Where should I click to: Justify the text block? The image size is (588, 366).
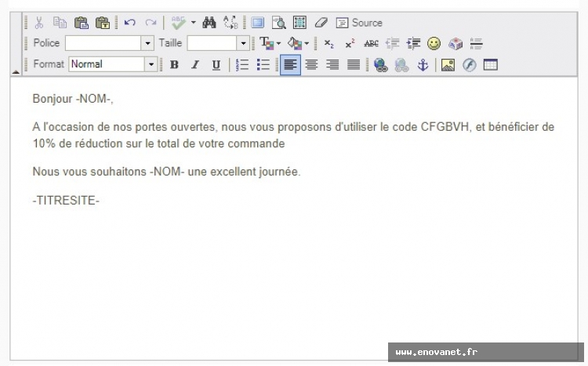tap(354, 65)
